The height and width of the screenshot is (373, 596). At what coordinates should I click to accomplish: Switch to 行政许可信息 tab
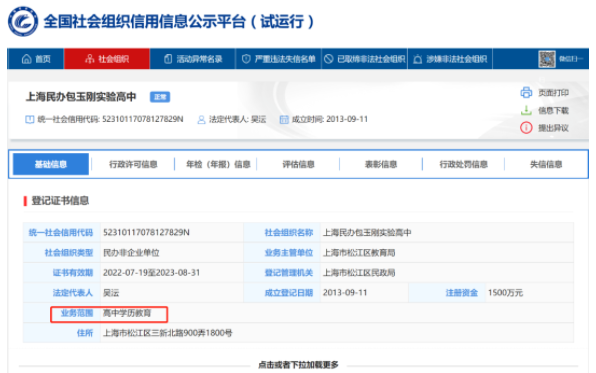133,164
